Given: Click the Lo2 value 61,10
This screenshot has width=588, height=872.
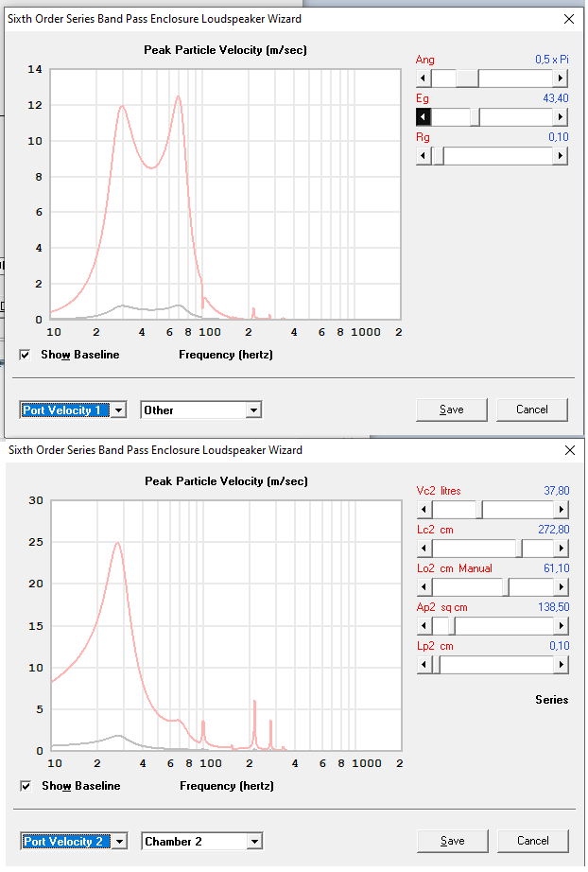Looking at the screenshot, I should 556,568.
